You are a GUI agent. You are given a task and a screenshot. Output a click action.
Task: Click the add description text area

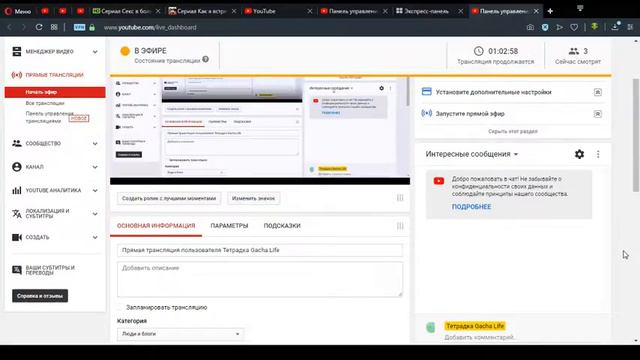click(x=260, y=279)
